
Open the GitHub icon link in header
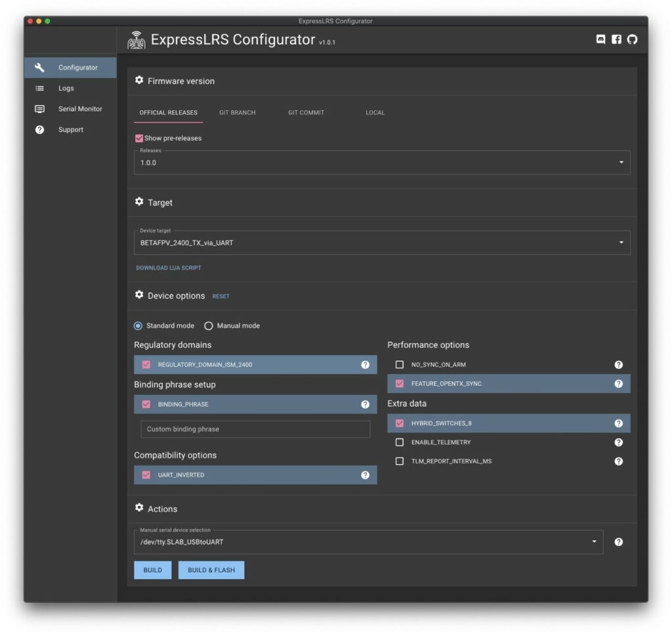click(632, 39)
